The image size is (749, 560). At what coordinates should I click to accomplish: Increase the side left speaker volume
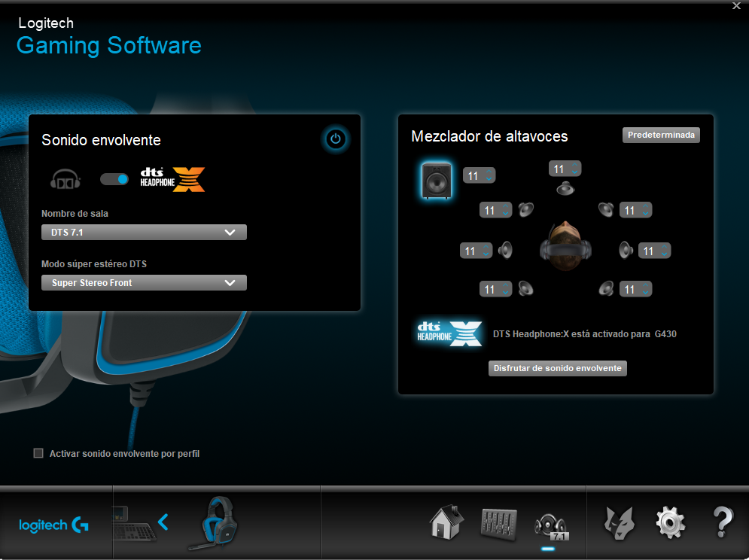486,247
